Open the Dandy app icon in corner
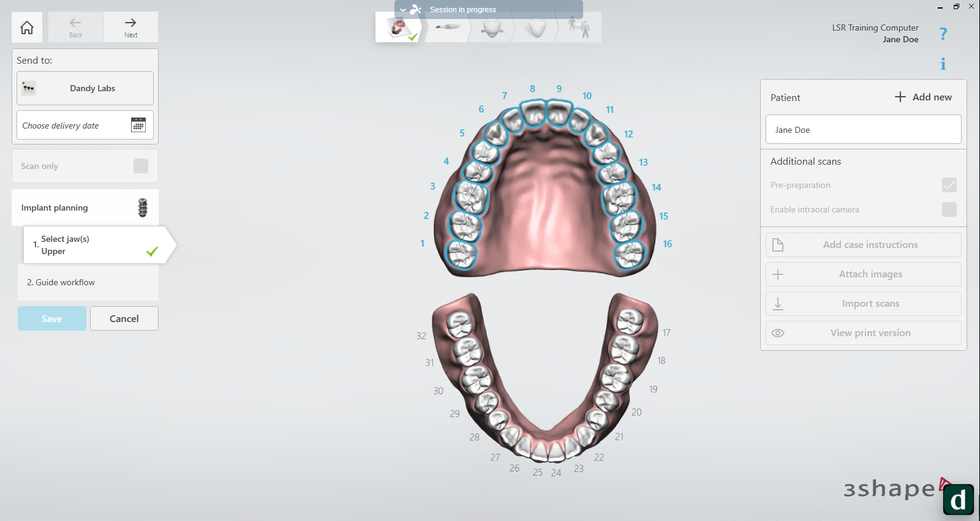This screenshot has height=521, width=980. (x=958, y=500)
